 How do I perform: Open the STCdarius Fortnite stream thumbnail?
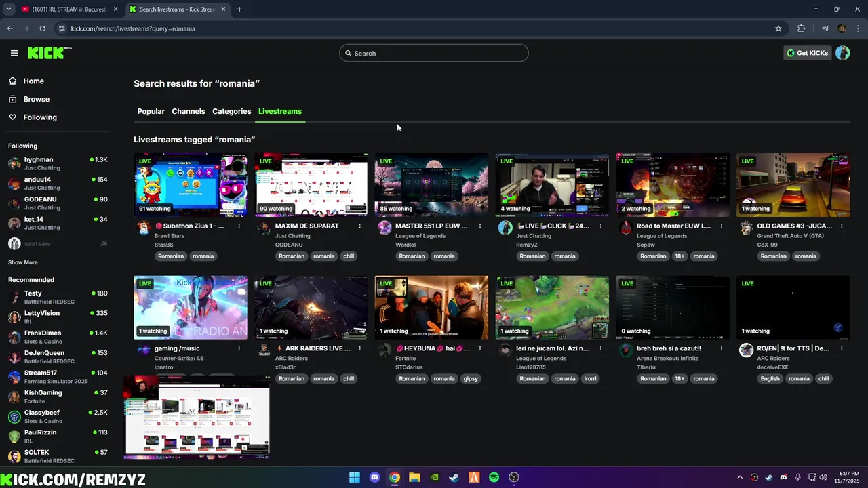[431, 307]
